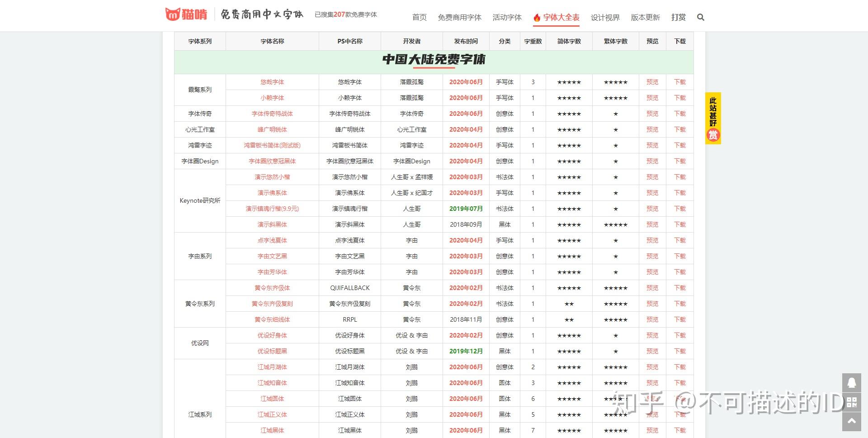Open the 字体大全表 nav tab
This screenshot has width=868, height=438.
(557, 17)
